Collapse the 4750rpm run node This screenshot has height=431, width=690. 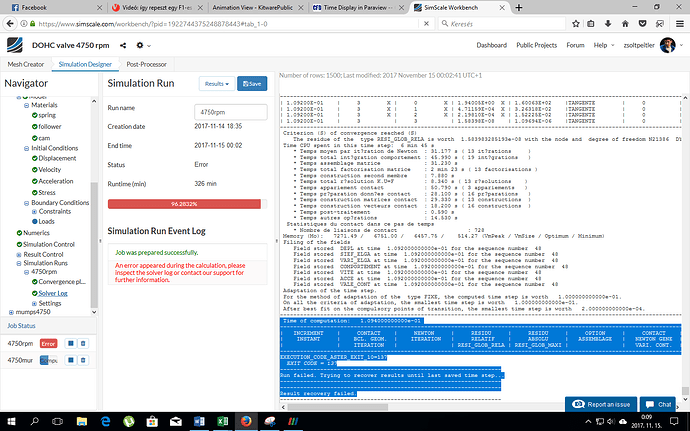(26, 273)
